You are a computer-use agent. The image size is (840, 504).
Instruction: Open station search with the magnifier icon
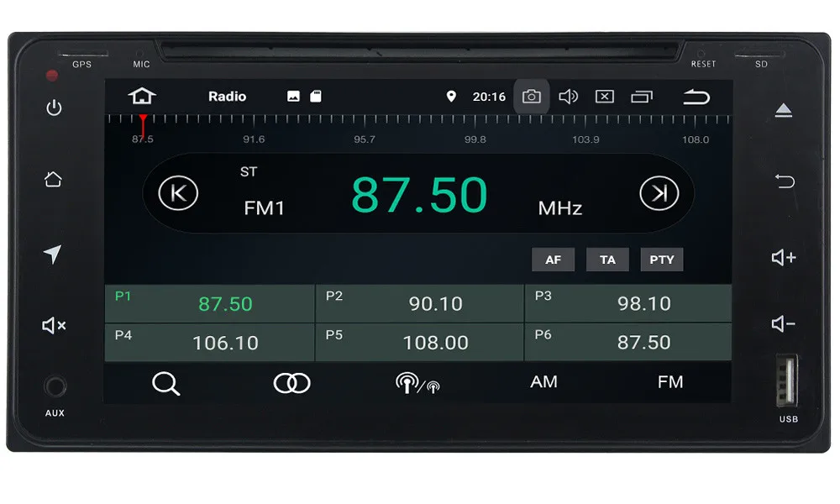tap(165, 383)
